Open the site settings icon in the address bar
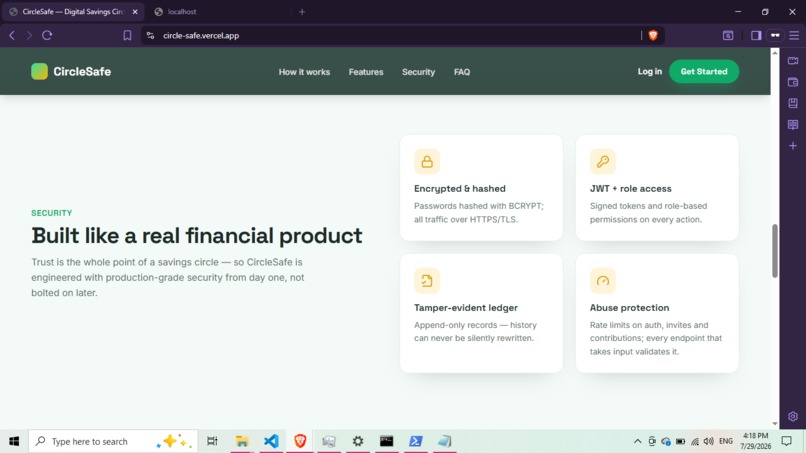This screenshot has height=453, width=806. [x=151, y=35]
